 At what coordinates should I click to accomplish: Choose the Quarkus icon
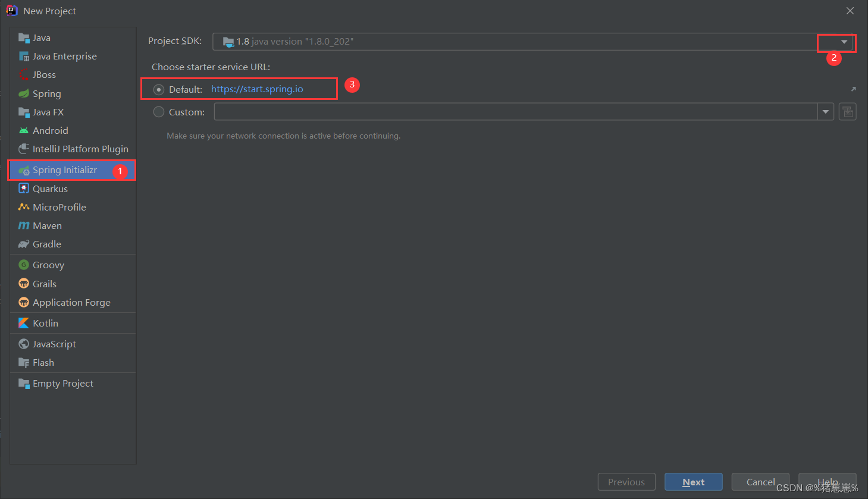tap(24, 189)
